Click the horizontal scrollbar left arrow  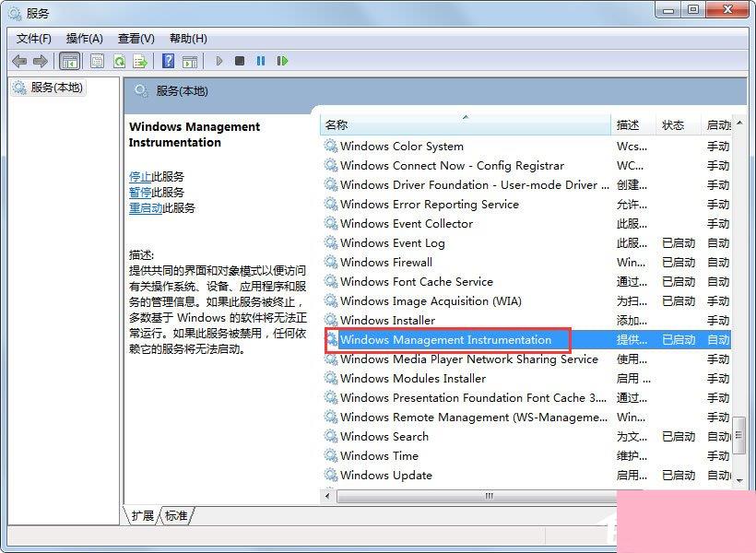coord(328,496)
